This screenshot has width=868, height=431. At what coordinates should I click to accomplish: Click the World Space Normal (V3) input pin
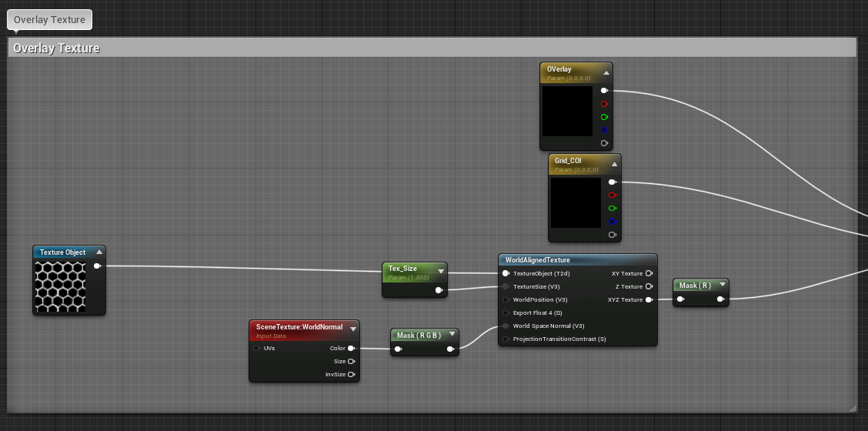coord(506,326)
